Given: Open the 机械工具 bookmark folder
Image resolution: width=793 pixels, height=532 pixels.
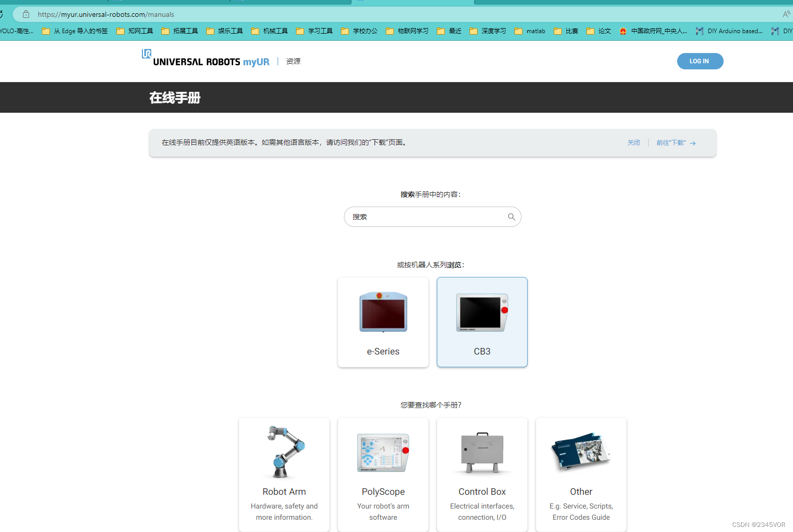Looking at the screenshot, I should coord(269,31).
